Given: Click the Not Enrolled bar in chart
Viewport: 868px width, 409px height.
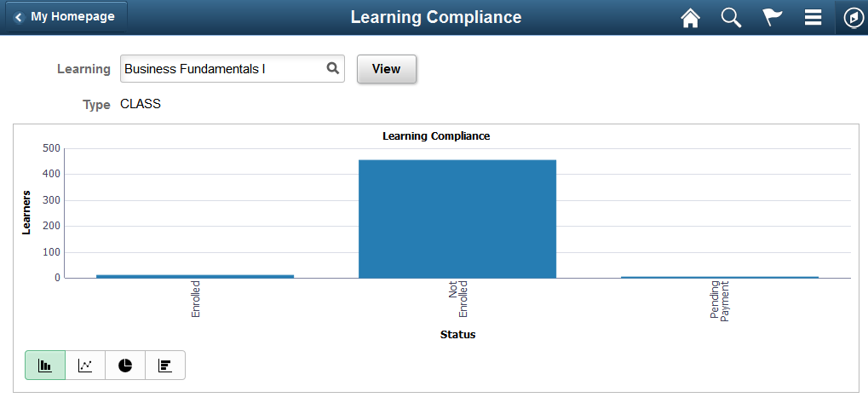Looking at the screenshot, I should pyautogui.click(x=457, y=219).
